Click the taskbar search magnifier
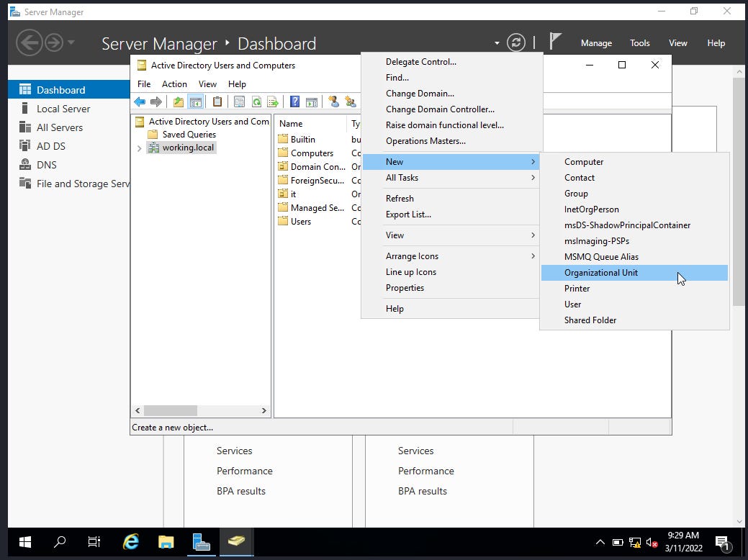Viewport: 748px width, 560px height. point(60,542)
